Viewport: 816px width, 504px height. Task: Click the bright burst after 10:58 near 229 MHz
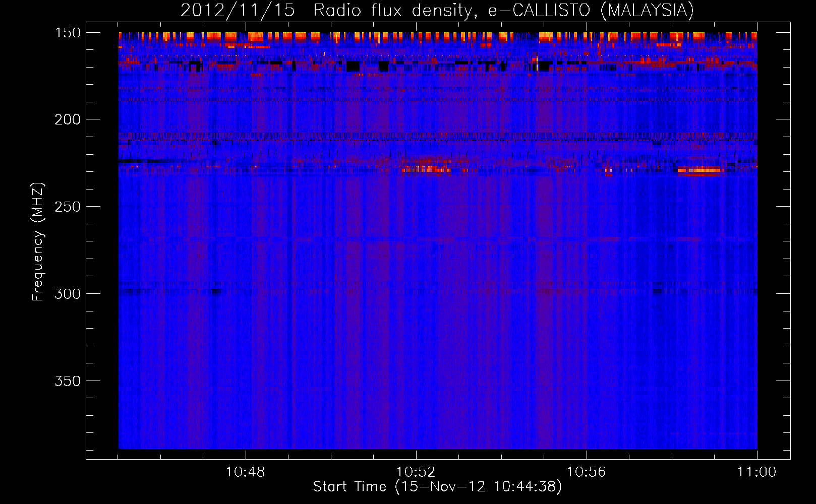click(x=700, y=170)
